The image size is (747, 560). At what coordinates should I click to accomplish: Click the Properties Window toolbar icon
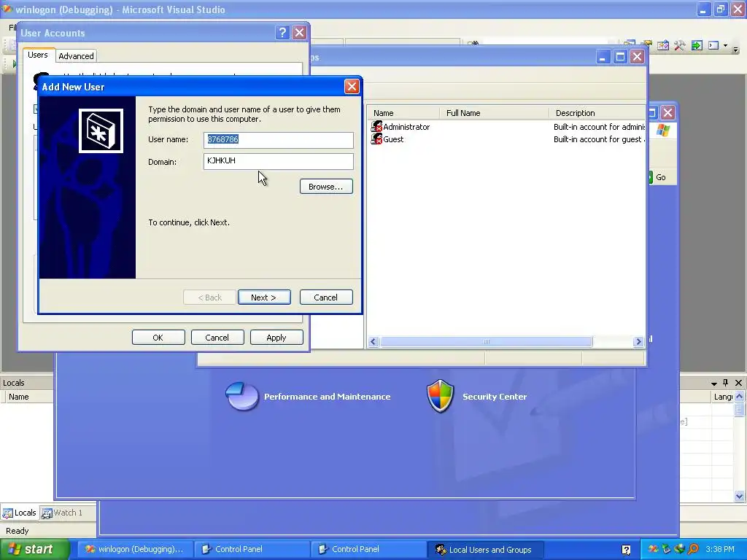pos(646,44)
